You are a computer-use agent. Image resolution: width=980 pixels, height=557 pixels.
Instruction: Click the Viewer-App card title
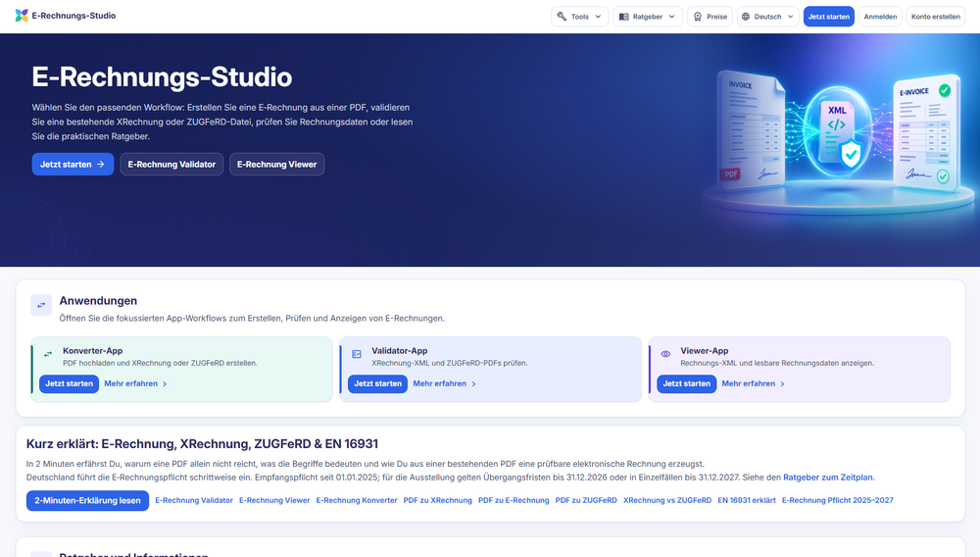[x=705, y=351]
